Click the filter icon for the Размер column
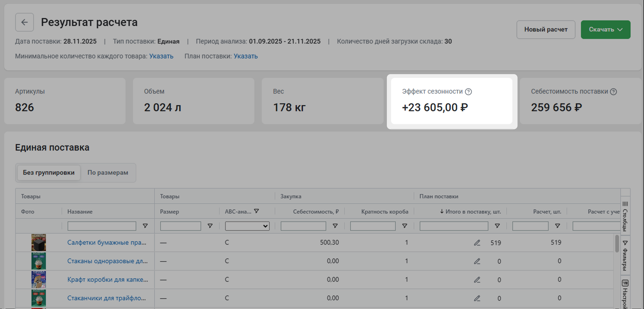Screen dimensions: 644x309 [210, 226]
